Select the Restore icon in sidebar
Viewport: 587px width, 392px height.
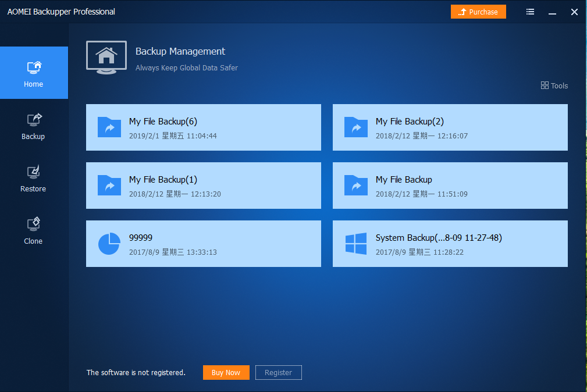(x=34, y=172)
